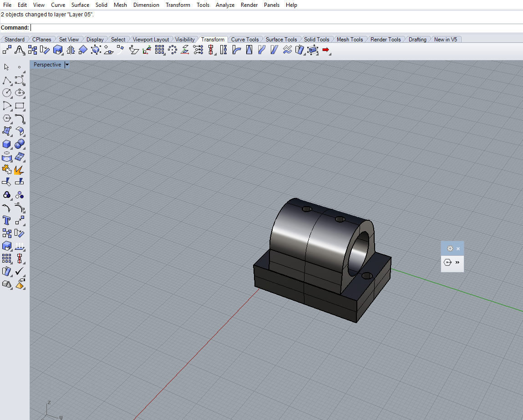The height and width of the screenshot is (420, 523).
Task: Close the small floating toolbar
Action: pos(458,248)
